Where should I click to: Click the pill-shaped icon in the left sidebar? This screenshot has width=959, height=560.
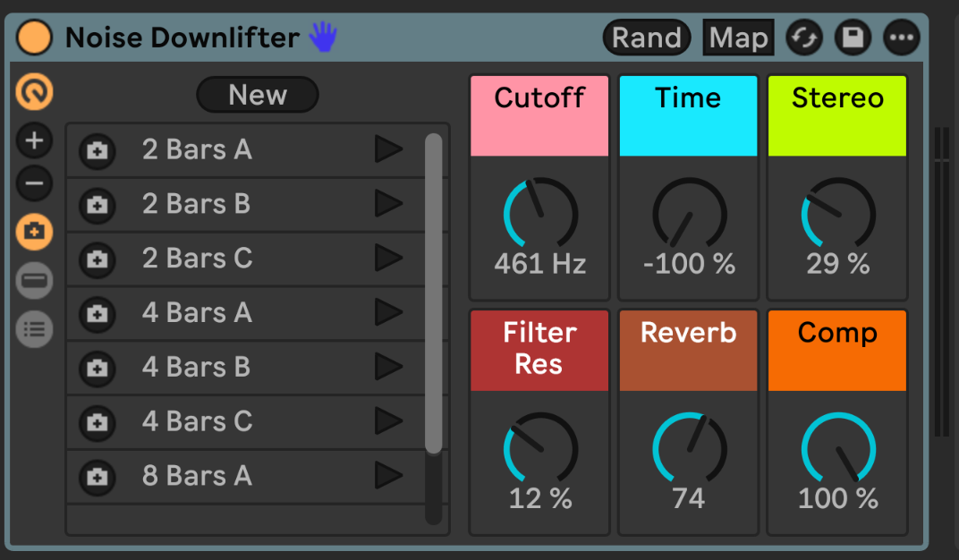[x=35, y=280]
